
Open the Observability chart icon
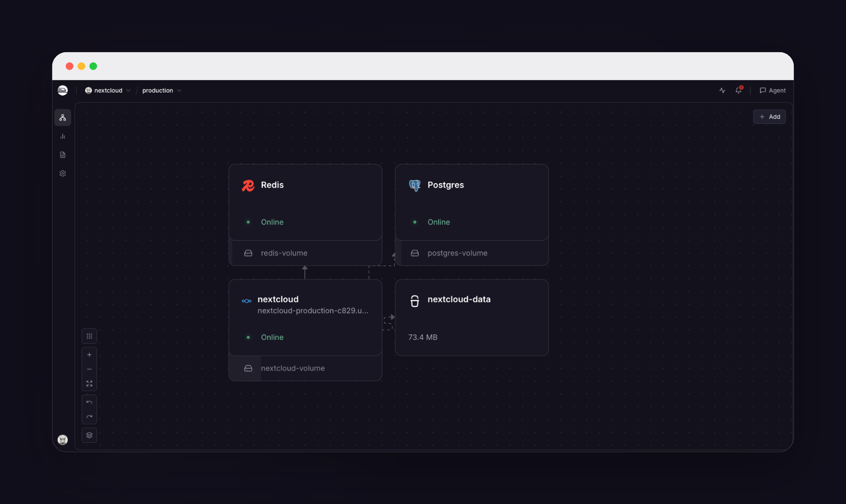[63, 136]
